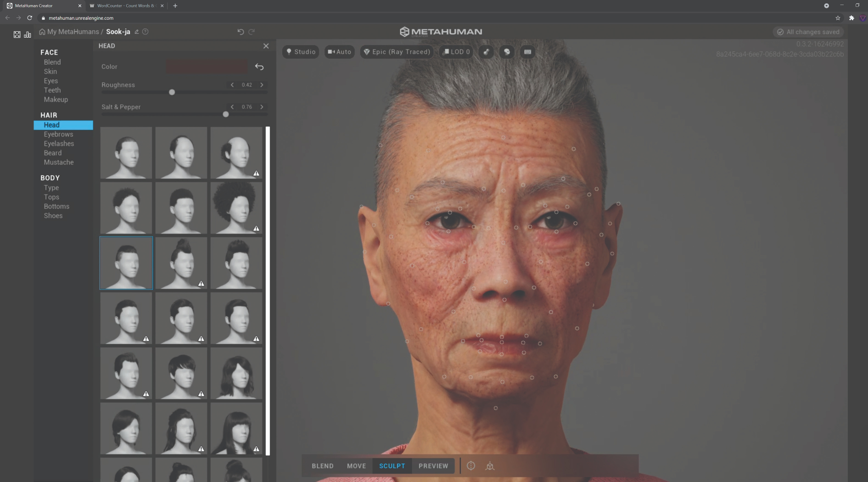Increase Roughness with the right arrow
This screenshot has width=868, height=482.
262,85
